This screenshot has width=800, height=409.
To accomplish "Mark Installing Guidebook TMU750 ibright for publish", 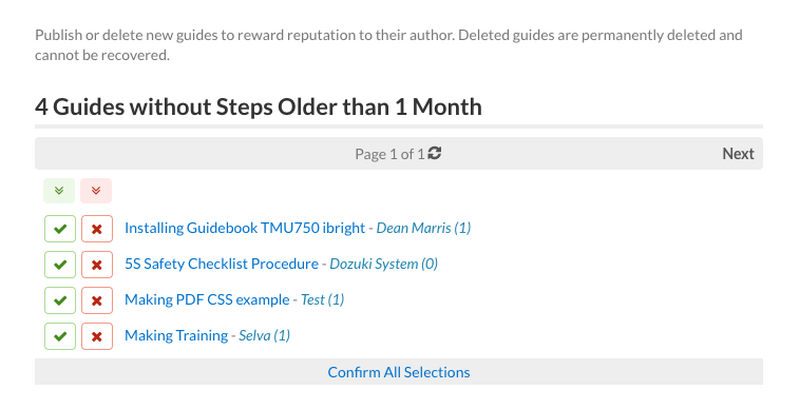I will (60, 228).
